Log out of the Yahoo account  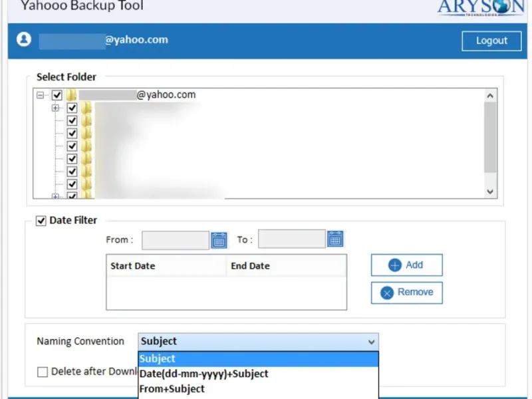491,41
